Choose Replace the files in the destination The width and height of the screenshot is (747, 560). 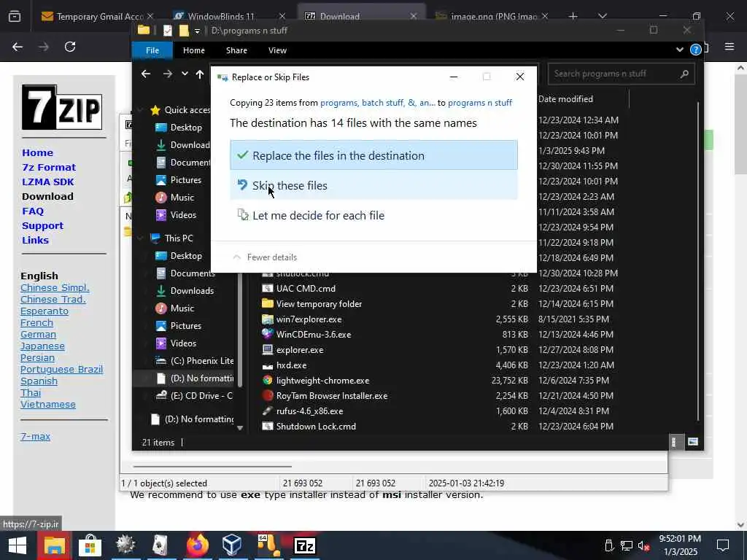373,155
